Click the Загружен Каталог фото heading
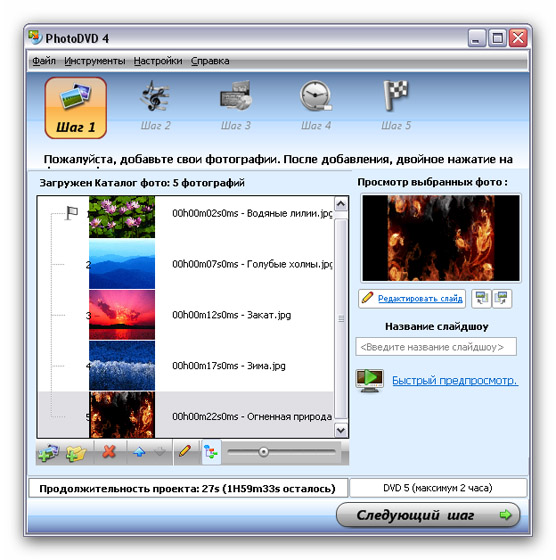This screenshot has width=556, height=560. coord(142,183)
